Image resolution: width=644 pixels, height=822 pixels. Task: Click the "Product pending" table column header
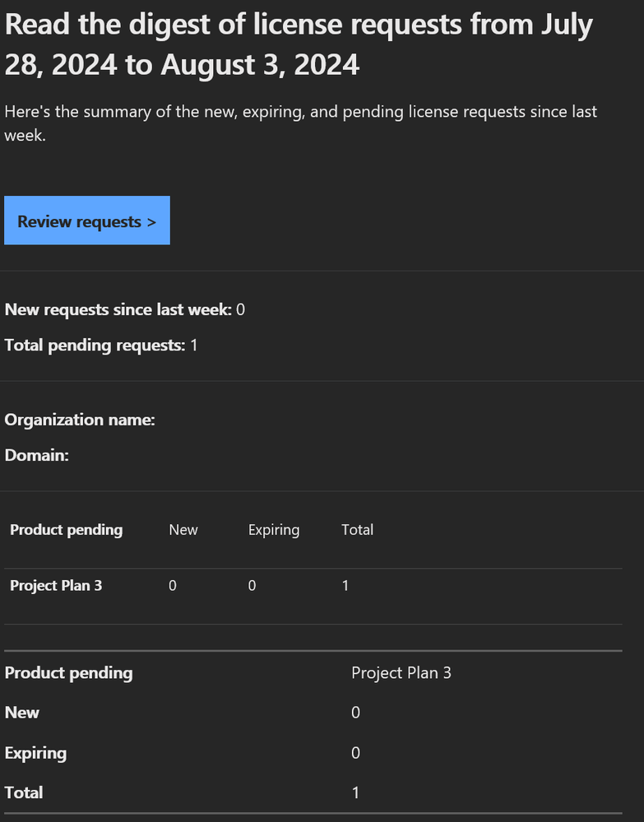(66, 530)
